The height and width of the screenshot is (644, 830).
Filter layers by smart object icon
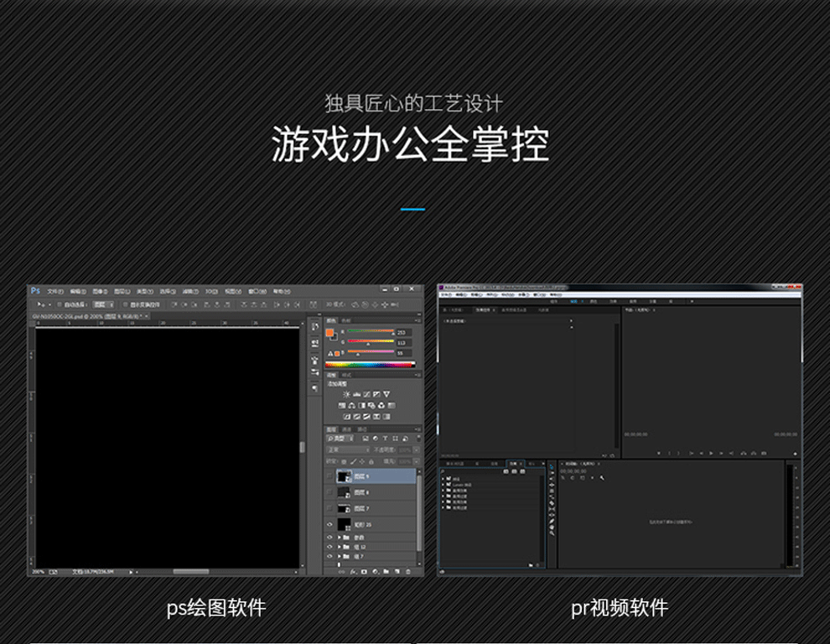[x=405, y=439]
